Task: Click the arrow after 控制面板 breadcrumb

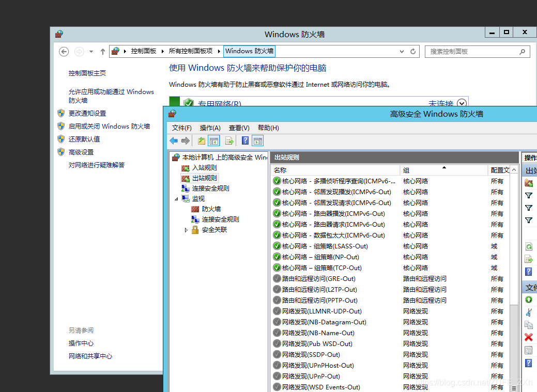Action: click(163, 51)
